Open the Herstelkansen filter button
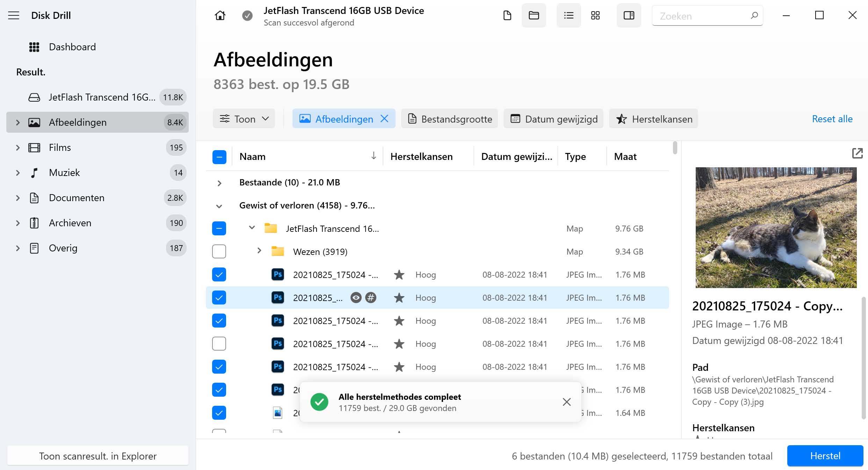Viewport: 868px width, 470px height. [x=653, y=119]
